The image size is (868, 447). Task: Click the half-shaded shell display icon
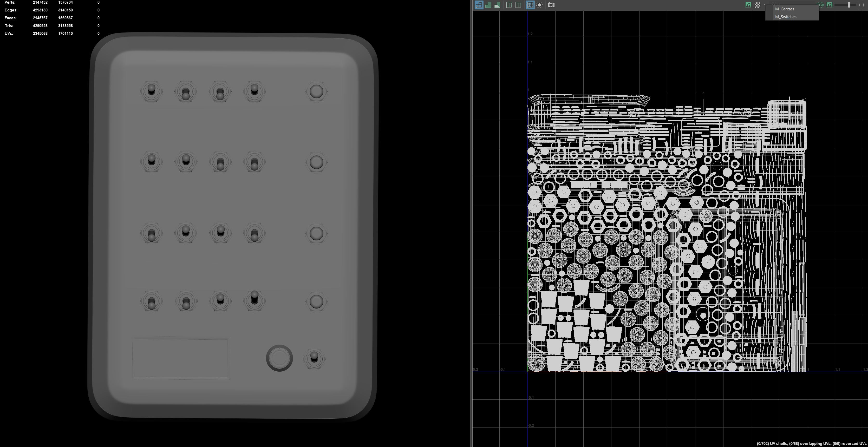pos(497,5)
